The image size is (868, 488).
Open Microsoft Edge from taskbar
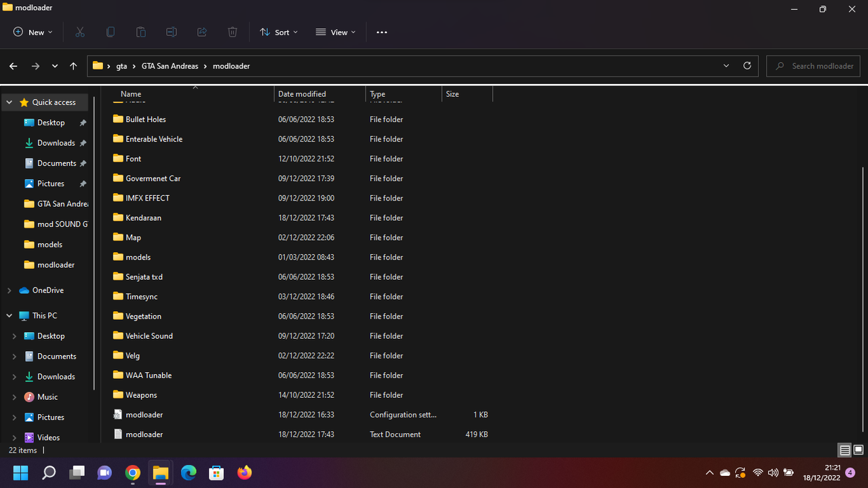(189, 472)
